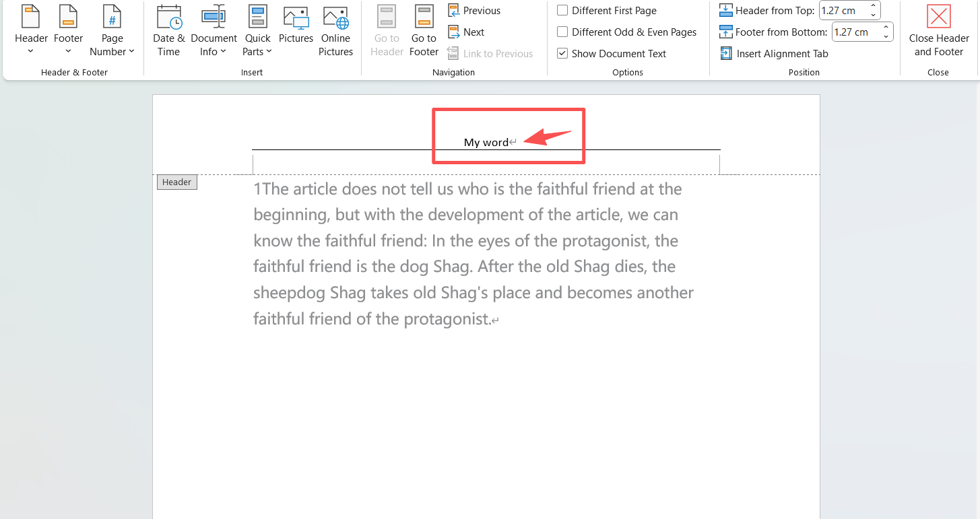Increase Header from Top spinner value
The image size is (980, 519).
[874, 7]
